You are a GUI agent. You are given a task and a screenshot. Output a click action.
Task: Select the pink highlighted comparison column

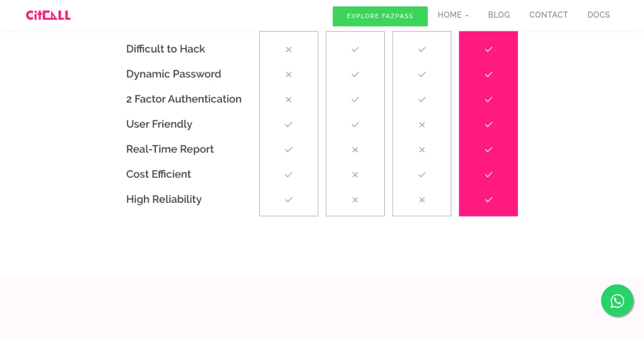point(488,123)
